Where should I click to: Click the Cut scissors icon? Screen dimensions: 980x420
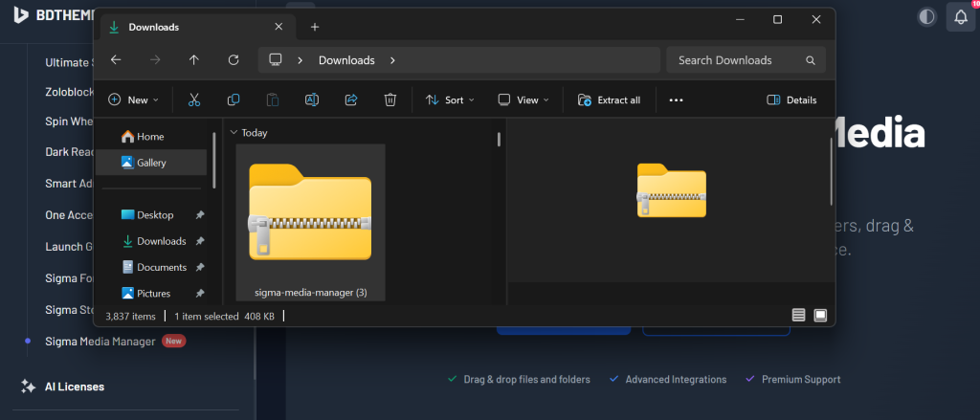[194, 100]
